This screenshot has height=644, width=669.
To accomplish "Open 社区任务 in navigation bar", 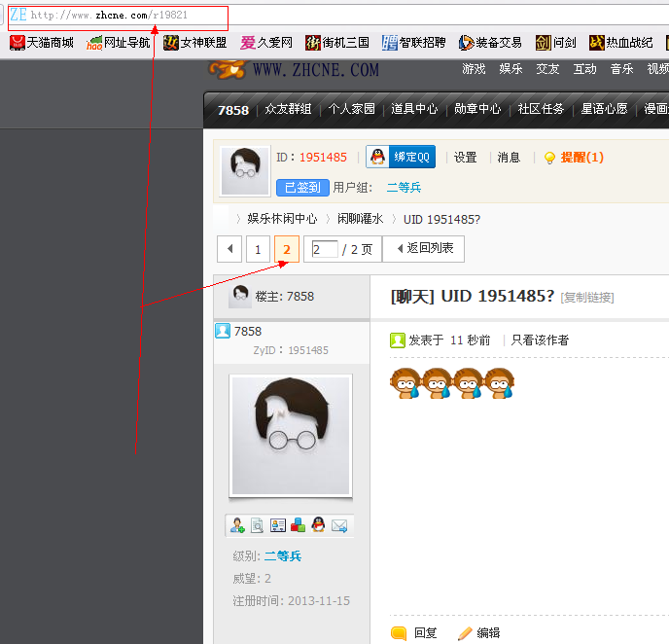I will pyautogui.click(x=541, y=109).
